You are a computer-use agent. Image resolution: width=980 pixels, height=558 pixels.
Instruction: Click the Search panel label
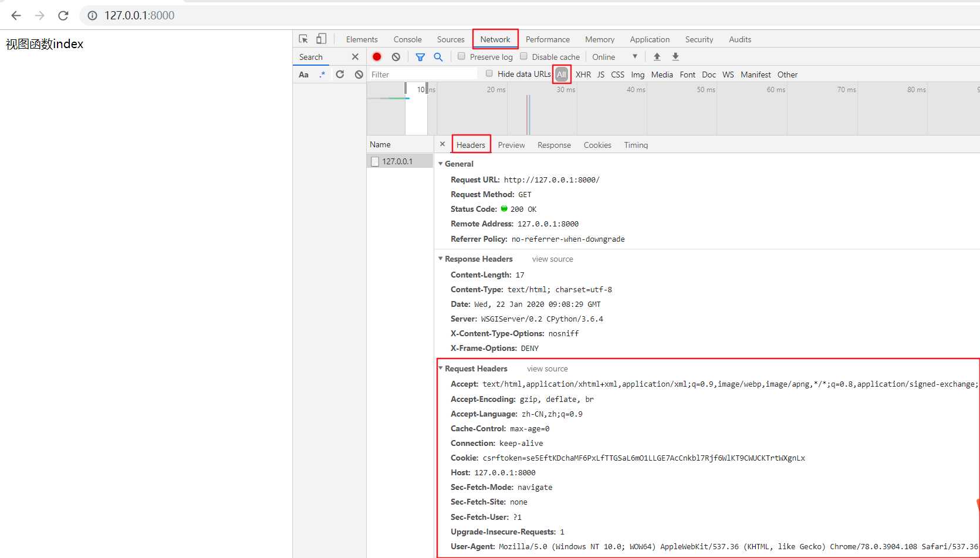coord(311,57)
